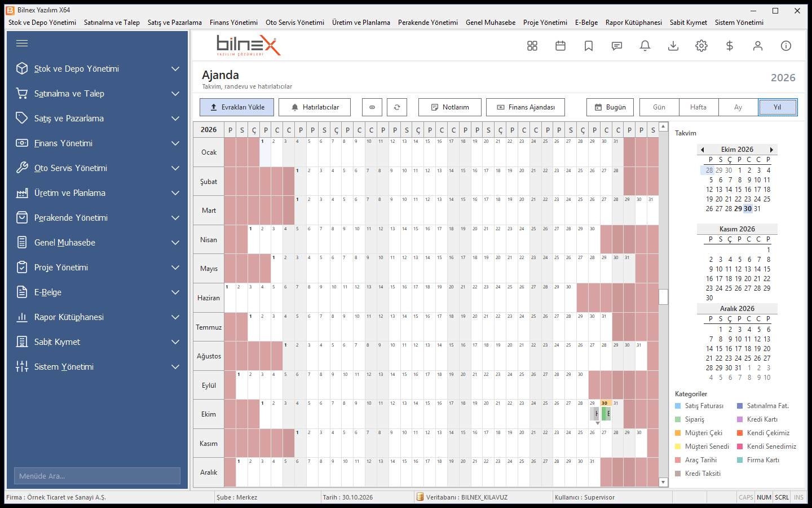The height and width of the screenshot is (508, 812).
Task: Open the messages chat icon
Action: [x=617, y=46]
